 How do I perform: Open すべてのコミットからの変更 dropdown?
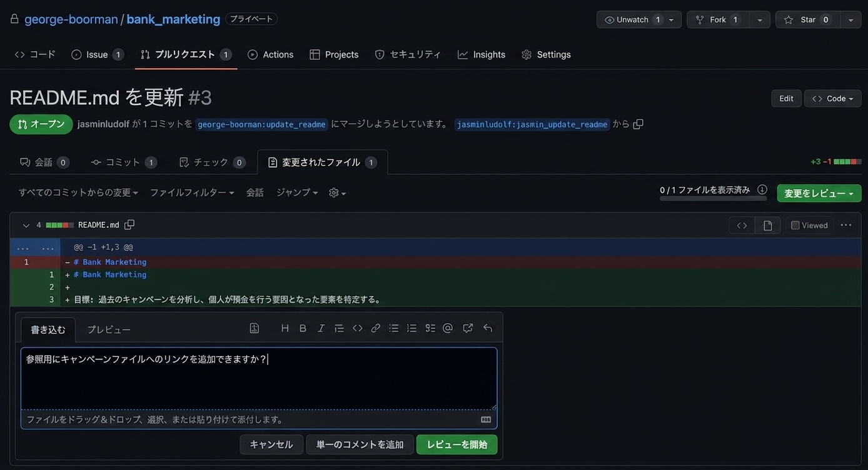tap(78, 192)
